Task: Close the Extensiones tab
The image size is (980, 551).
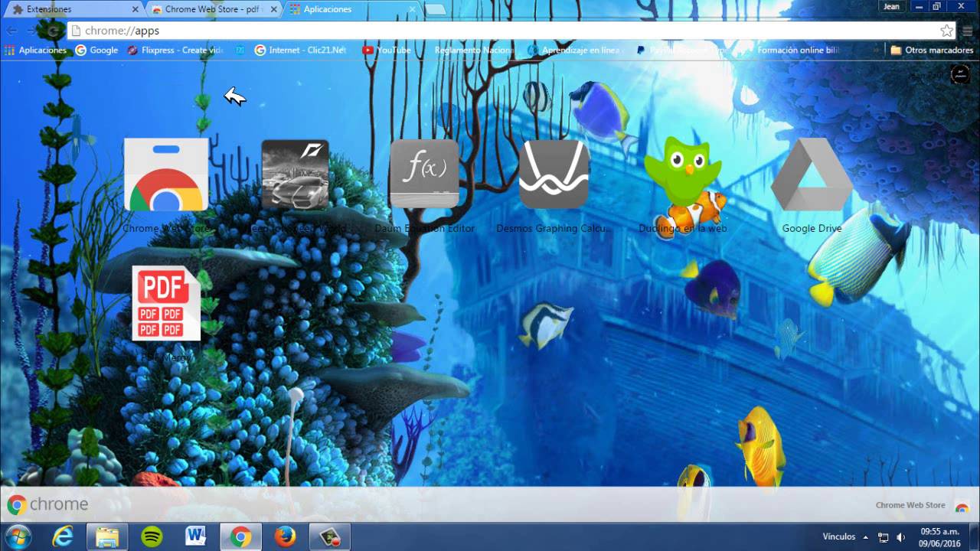Action: tap(136, 9)
